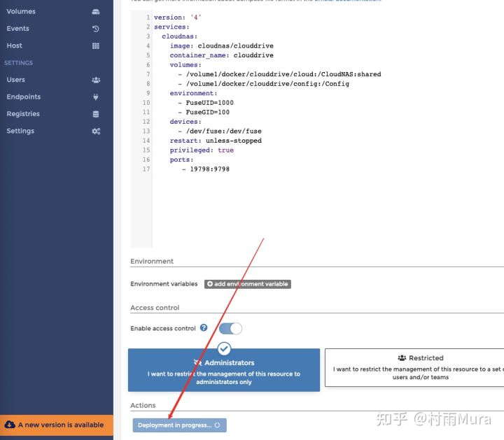Click the 'version: 4' line in editor
Screen dimensions: 504x440
177,17
